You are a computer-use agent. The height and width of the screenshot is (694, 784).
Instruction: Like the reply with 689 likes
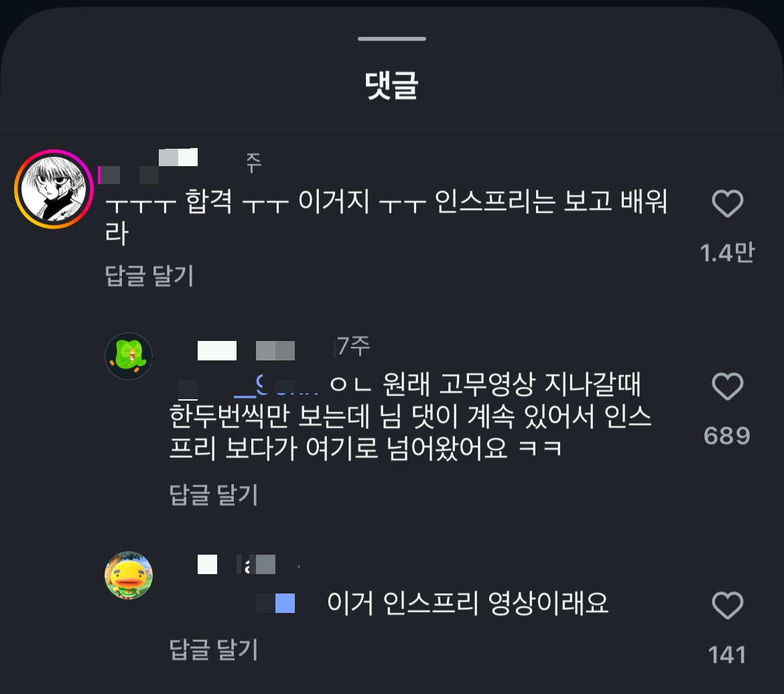click(x=727, y=387)
